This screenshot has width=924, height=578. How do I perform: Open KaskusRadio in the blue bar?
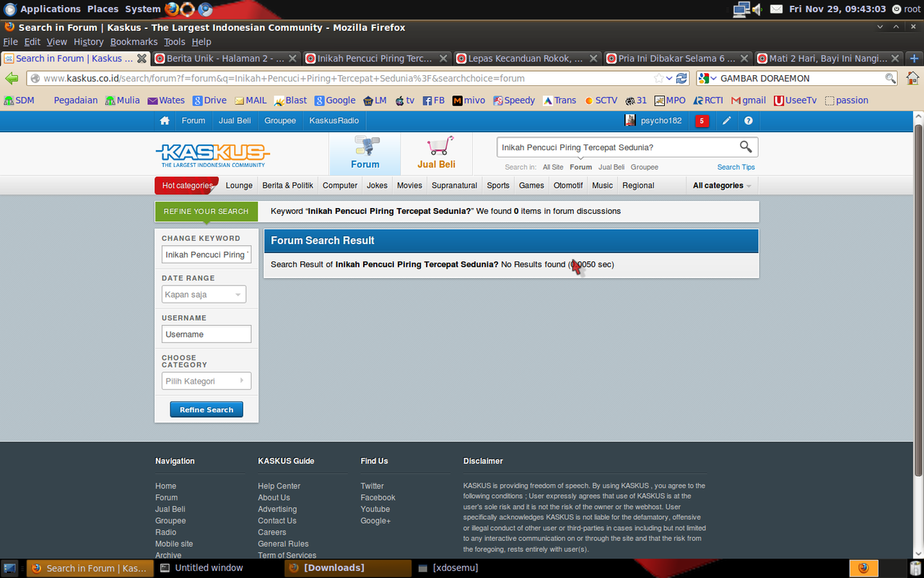(x=334, y=121)
